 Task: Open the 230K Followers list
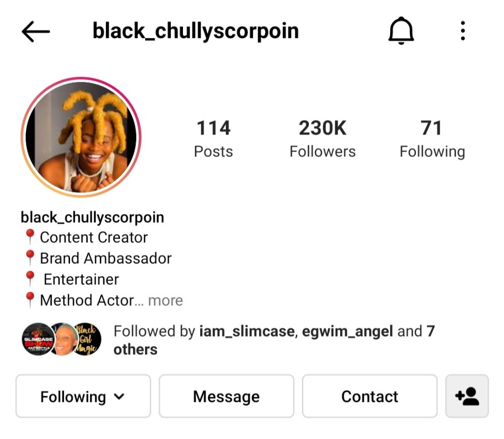(323, 139)
